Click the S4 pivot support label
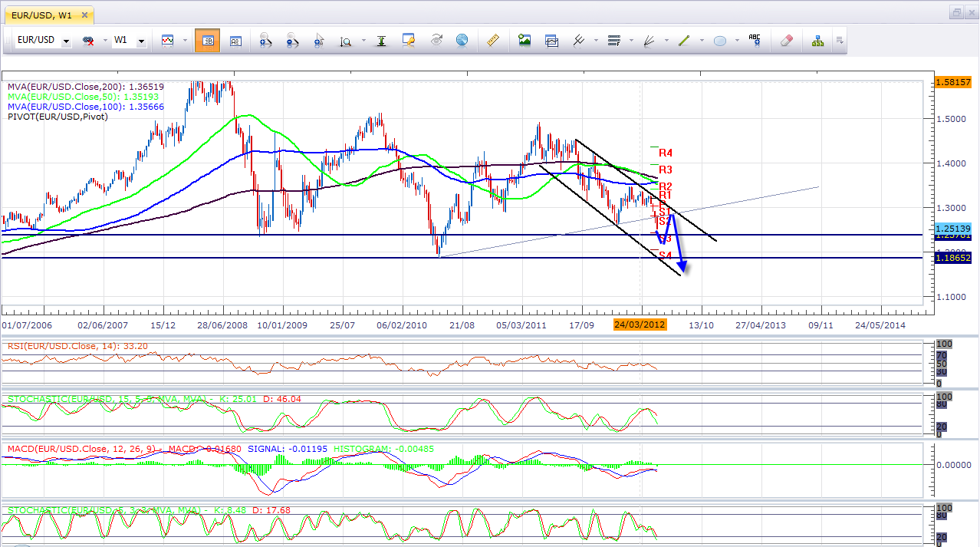 666,255
